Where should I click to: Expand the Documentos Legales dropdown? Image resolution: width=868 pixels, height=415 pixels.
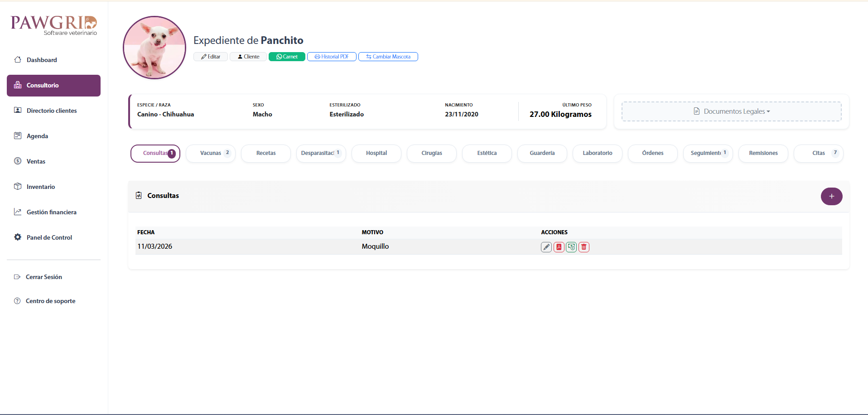731,111
